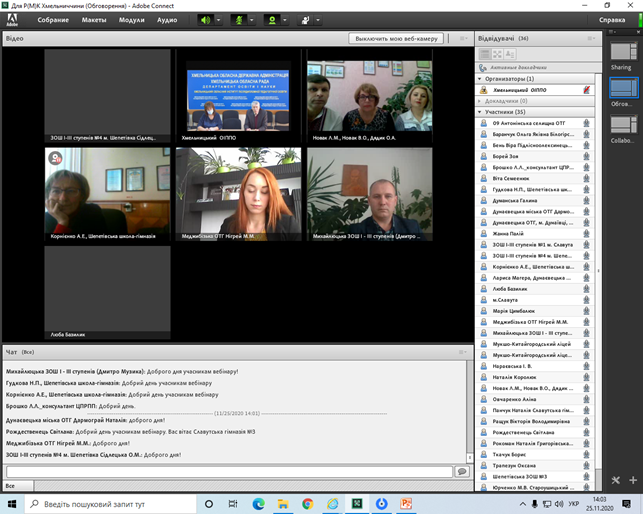Select attendee 'Жанна Палій'
Screen dimensions: 643x514
pyautogui.click(x=535, y=233)
